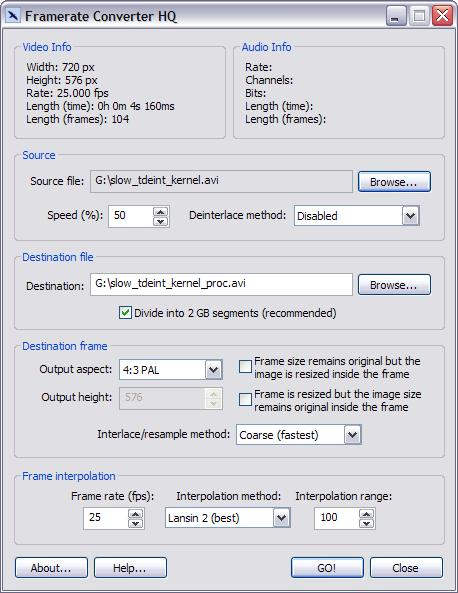Screen dimensions: 458x593
Task: Decrease Speed percent with down arrow
Action: 161,221
